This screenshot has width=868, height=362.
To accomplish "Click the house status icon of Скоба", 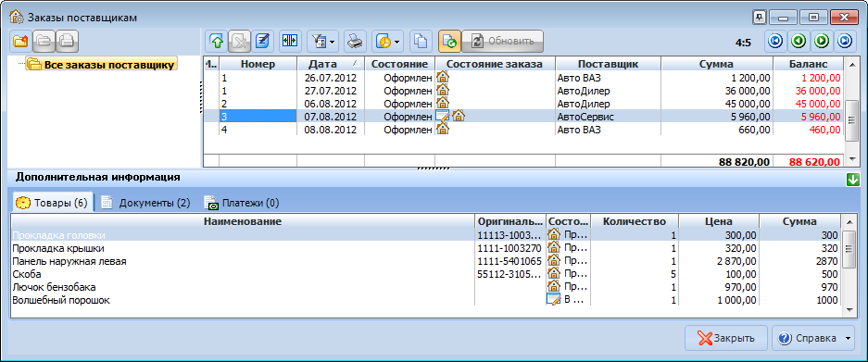I will (x=554, y=273).
